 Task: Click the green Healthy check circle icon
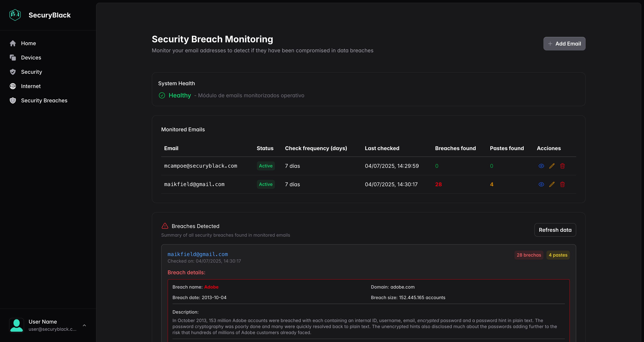tap(162, 95)
